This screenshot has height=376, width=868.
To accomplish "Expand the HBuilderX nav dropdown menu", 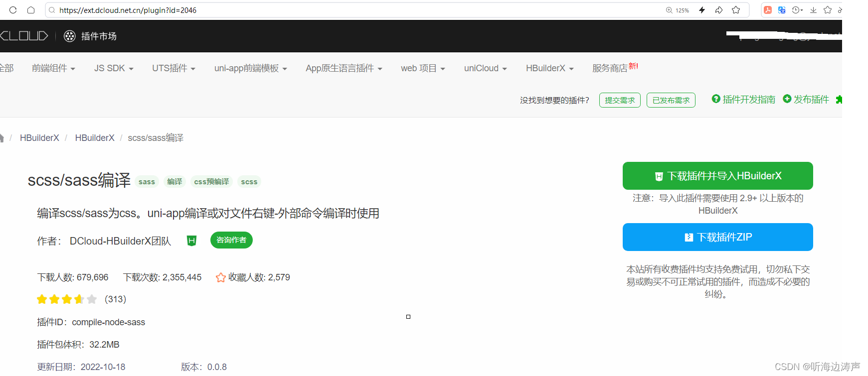I will tap(550, 68).
